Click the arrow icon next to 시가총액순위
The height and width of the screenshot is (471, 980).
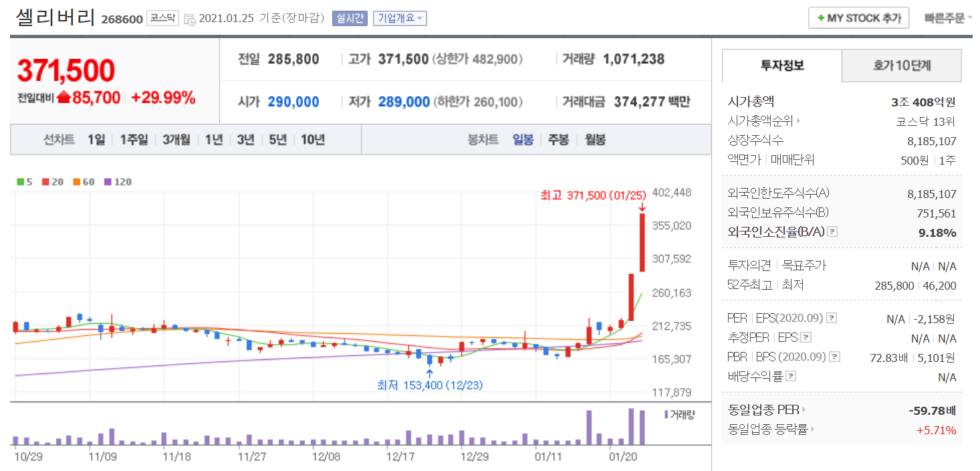798,121
